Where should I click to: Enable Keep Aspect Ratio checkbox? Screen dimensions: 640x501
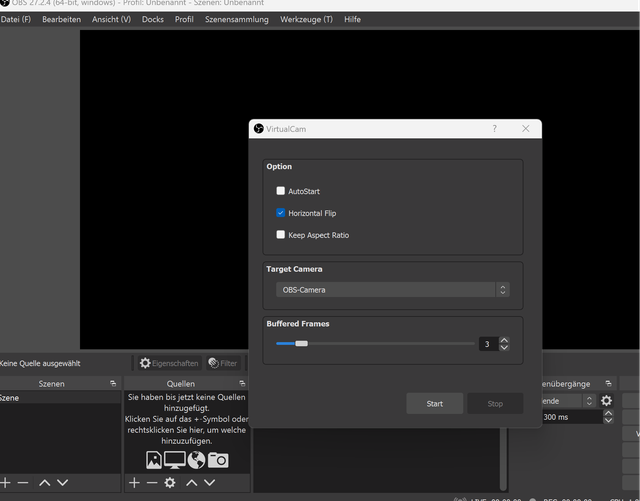click(x=280, y=235)
